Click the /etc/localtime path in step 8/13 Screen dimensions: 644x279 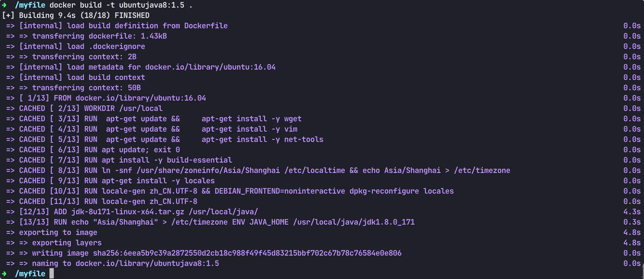[315, 170]
